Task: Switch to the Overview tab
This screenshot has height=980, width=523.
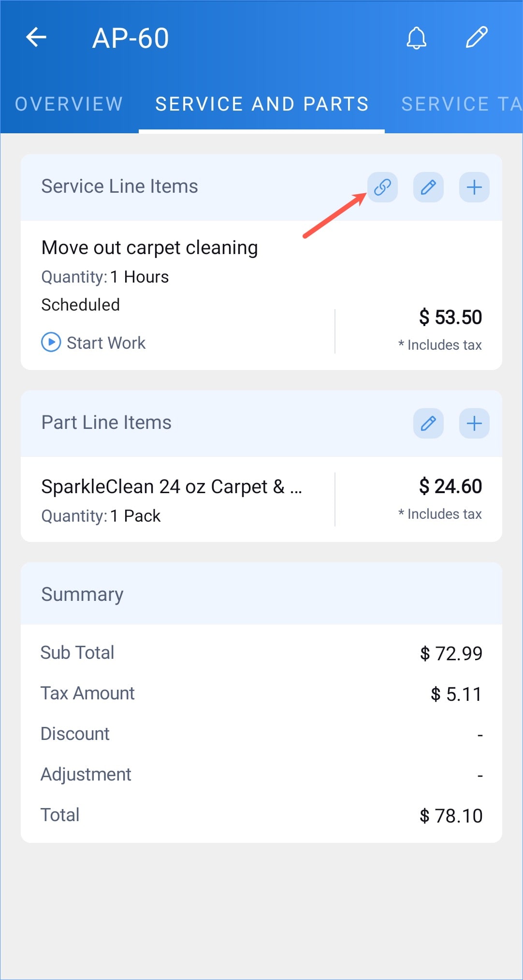Action: (69, 104)
